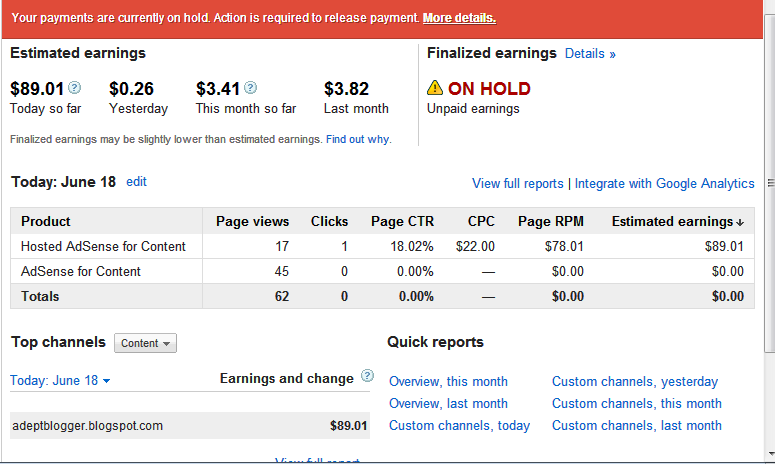Viewport: 775px width, 464px height.
Task: Click help icon next to Earnings and change
Action: coord(367,377)
